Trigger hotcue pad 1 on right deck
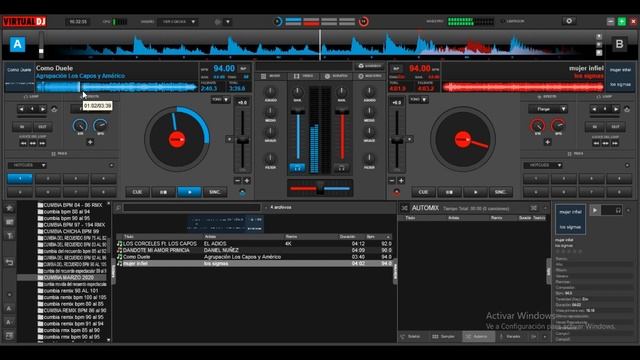The width and height of the screenshot is (640, 360). [536, 179]
